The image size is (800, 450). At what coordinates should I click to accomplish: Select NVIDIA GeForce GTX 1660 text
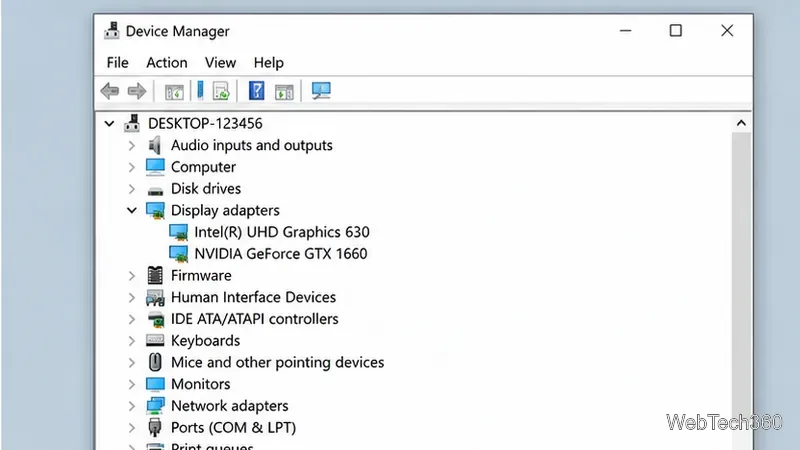coord(281,254)
